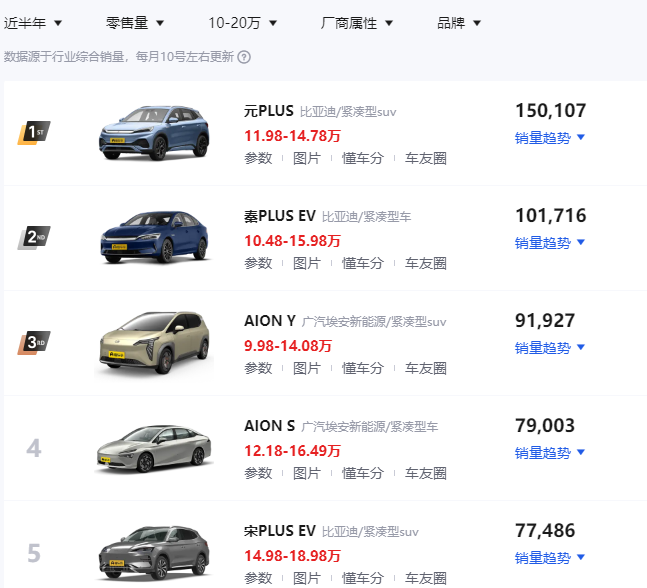Open 懂车分 for 宋PLUS EV

click(363, 578)
